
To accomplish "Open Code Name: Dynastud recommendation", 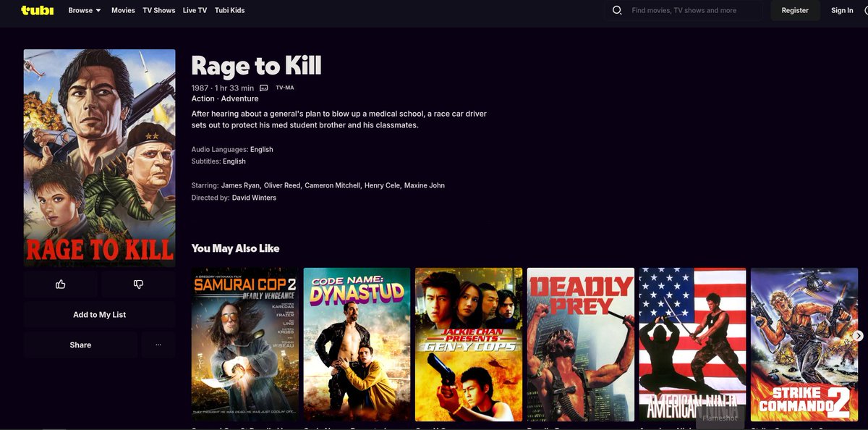I will click(357, 345).
